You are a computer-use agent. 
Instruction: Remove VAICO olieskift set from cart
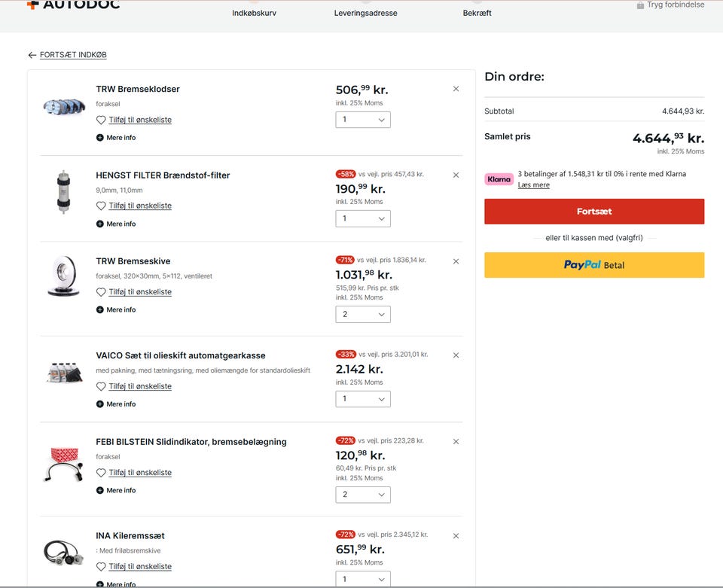tap(456, 355)
